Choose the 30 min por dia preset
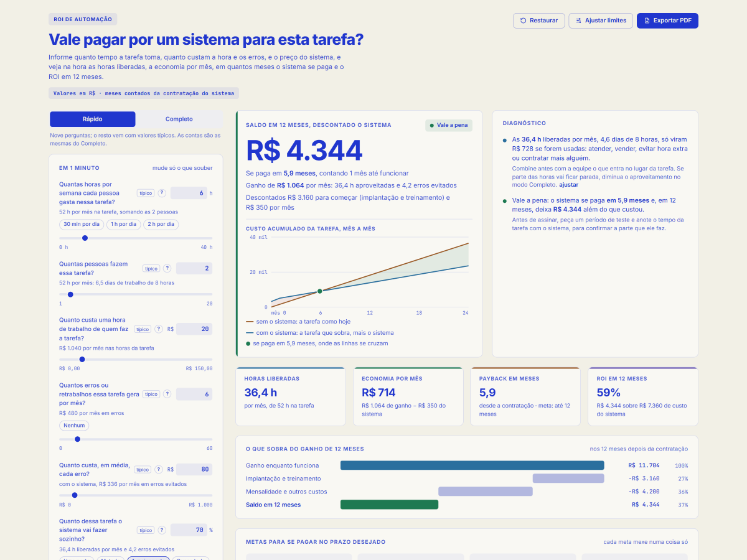 click(81, 224)
